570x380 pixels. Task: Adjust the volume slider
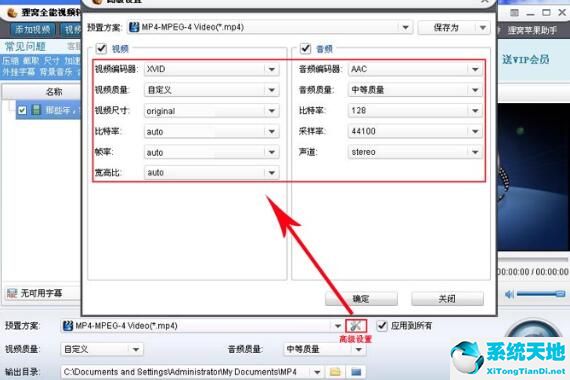click(541, 294)
